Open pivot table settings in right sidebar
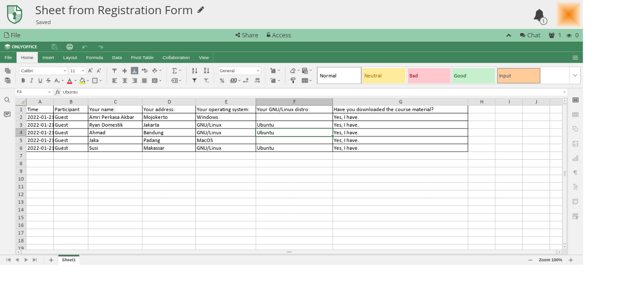Viewport: 644px width, 292px height. click(575, 202)
